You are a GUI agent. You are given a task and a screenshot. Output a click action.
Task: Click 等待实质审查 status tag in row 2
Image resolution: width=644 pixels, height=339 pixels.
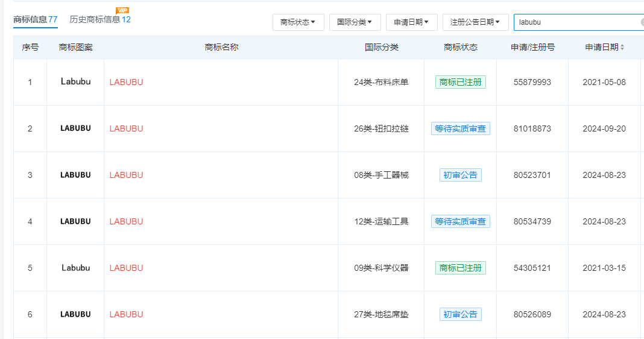(x=460, y=128)
